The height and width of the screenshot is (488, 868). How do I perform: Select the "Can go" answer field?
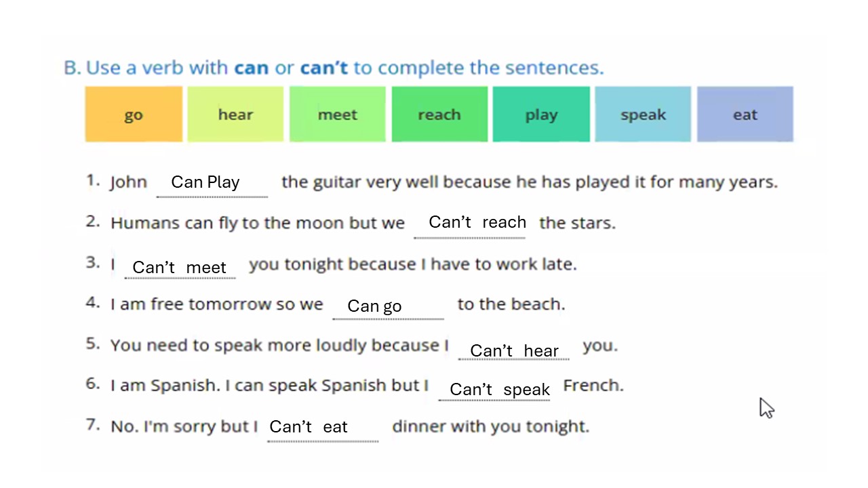point(374,306)
